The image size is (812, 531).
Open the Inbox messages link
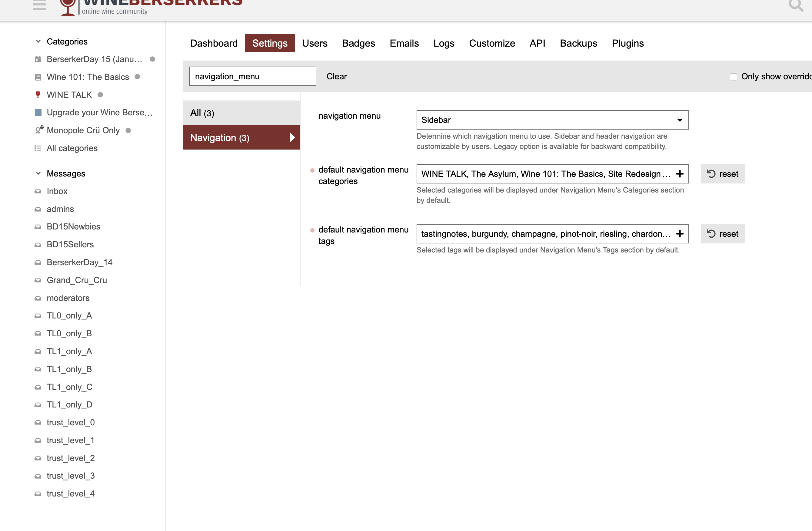point(57,191)
